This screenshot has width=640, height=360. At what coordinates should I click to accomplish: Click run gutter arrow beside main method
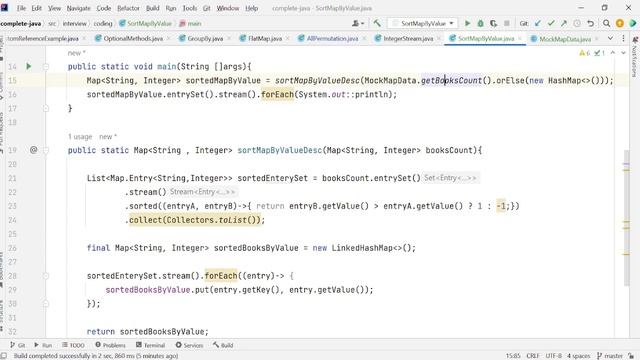click(29, 66)
